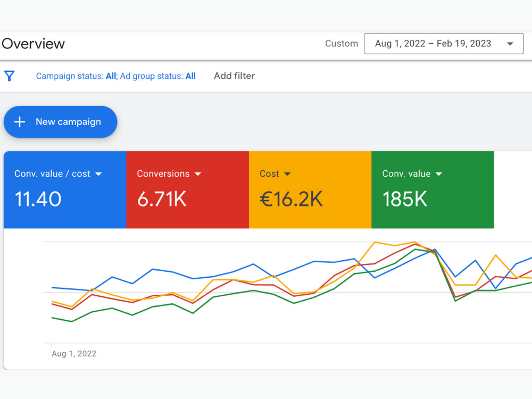
Task: Select the green 185K Conv. value tile
Action: pos(433,190)
